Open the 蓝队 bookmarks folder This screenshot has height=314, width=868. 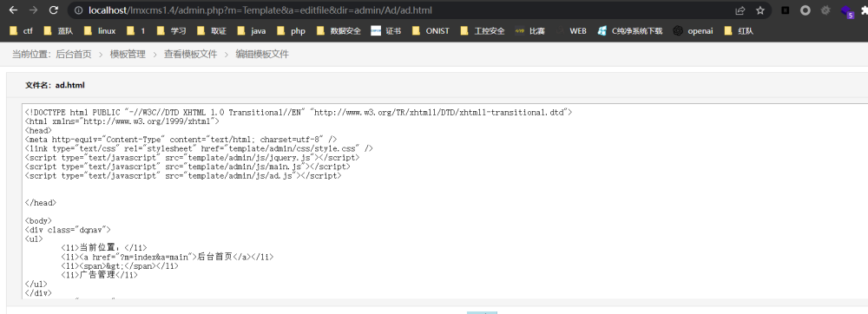click(58, 31)
